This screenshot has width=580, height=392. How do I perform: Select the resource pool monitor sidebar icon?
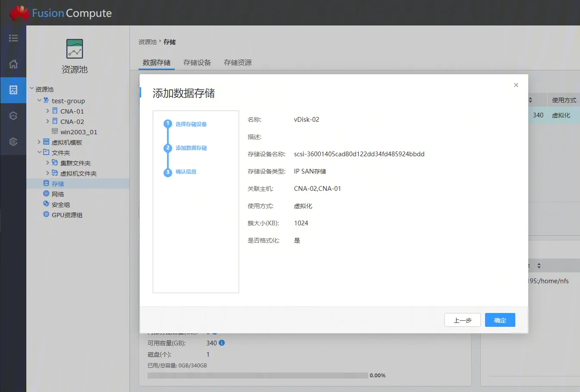pos(13,90)
